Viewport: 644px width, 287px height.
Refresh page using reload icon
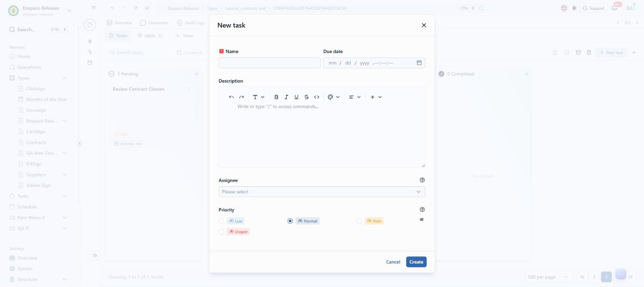136,8
